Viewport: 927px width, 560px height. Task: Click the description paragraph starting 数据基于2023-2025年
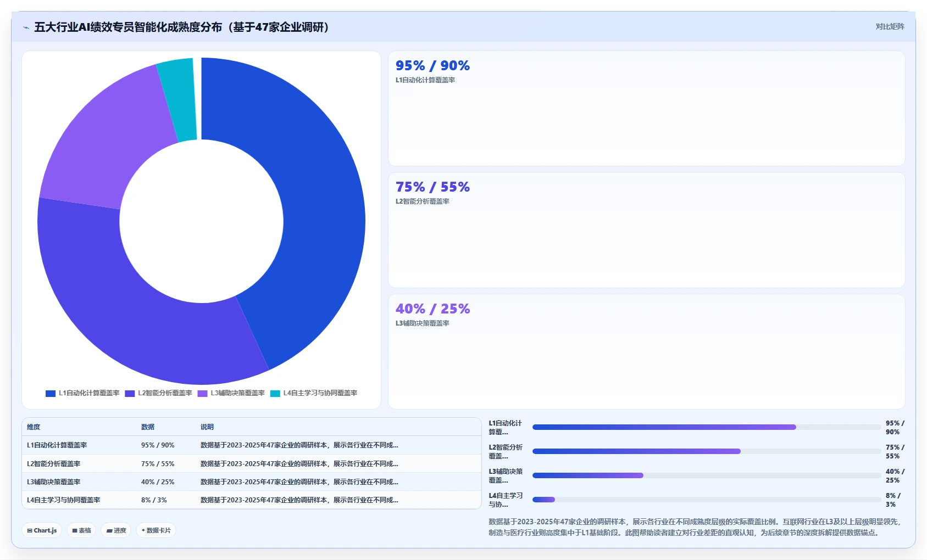(695, 527)
